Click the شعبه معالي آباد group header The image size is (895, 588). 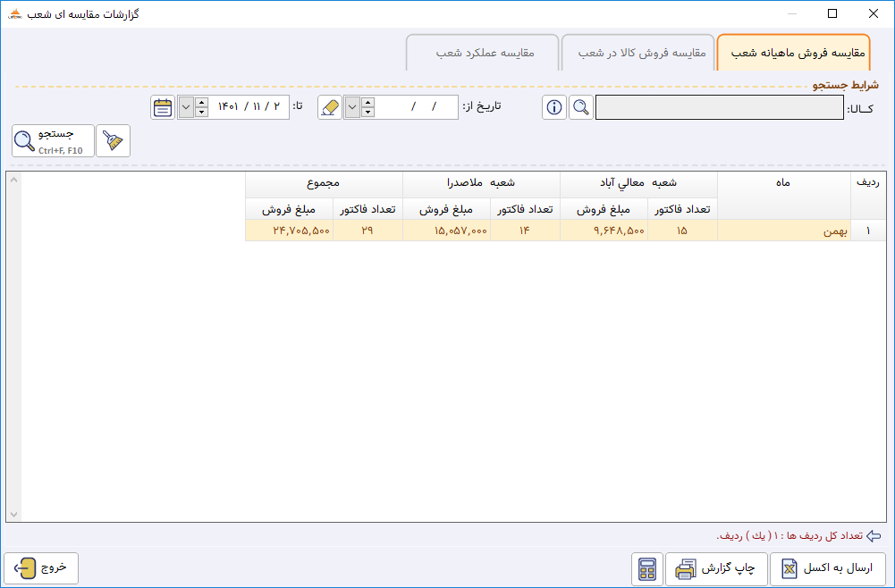pyautogui.click(x=638, y=185)
